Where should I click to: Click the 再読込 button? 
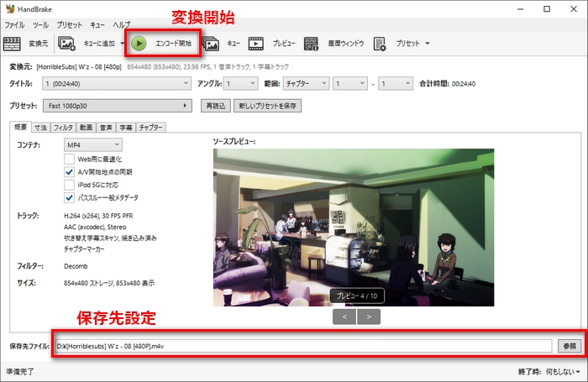[216, 106]
